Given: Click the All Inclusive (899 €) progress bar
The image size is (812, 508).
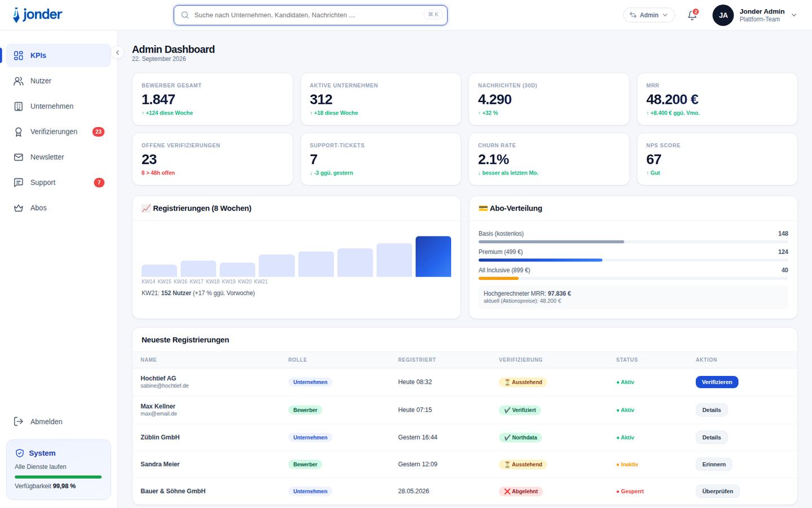Looking at the screenshot, I should 633,278.
